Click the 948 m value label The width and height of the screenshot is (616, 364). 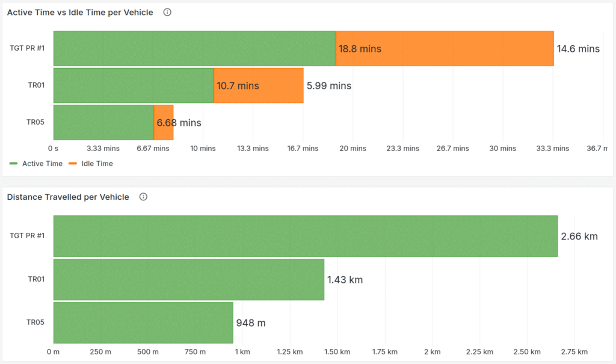click(x=251, y=323)
